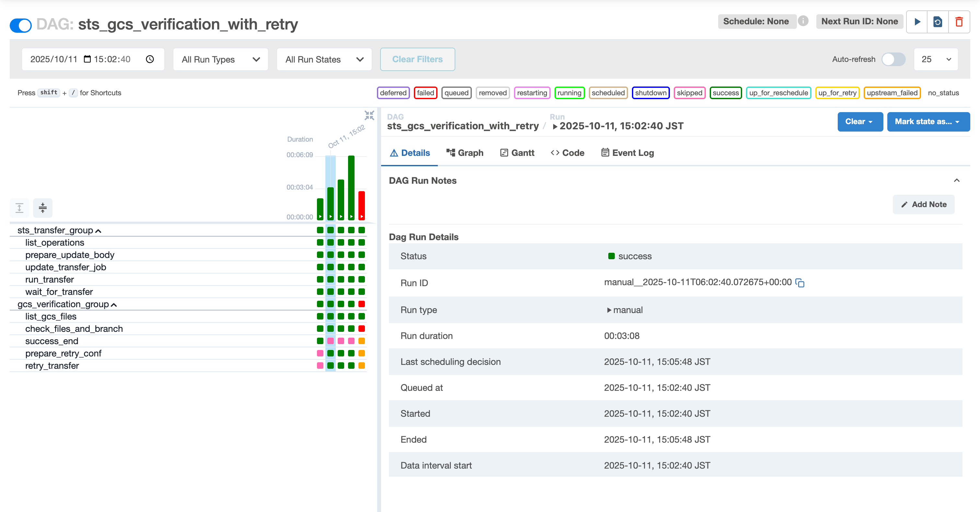
Task: Click the expand all task groups icon
Action: 19,208
